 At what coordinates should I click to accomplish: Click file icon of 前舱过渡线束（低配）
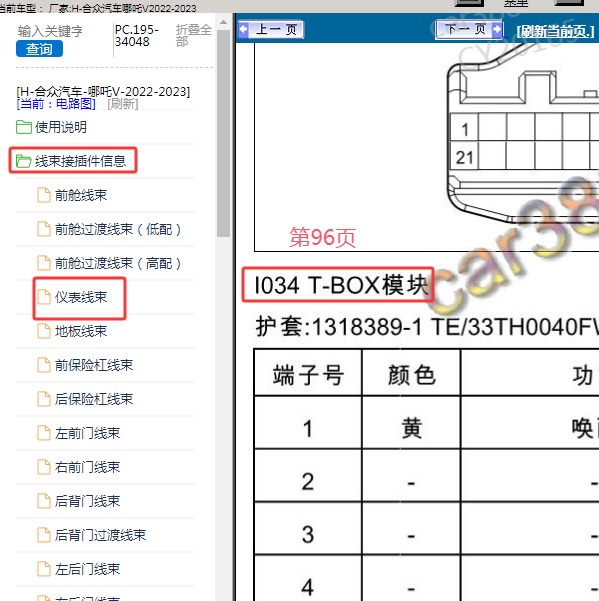coord(44,229)
